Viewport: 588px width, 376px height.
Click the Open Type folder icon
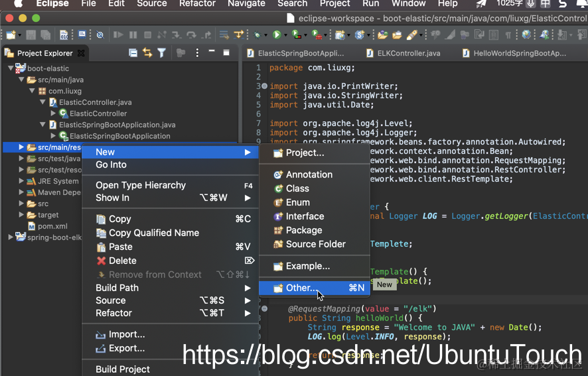pyautogui.click(x=382, y=35)
